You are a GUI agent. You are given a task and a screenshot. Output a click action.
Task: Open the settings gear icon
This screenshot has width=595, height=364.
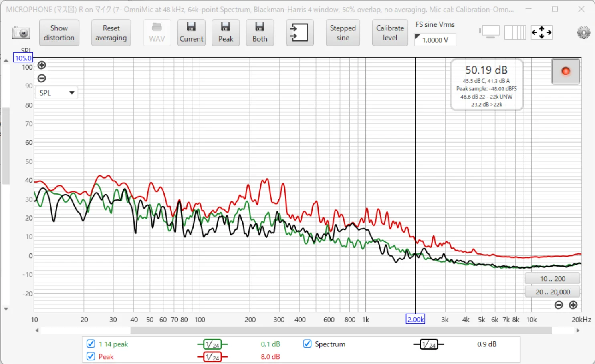pyautogui.click(x=583, y=32)
